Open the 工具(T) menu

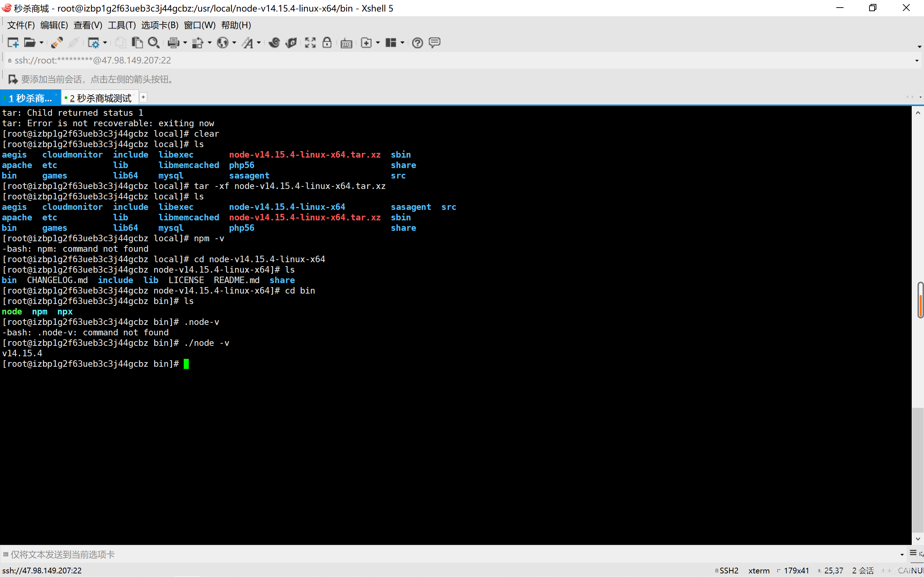pyautogui.click(x=122, y=25)
